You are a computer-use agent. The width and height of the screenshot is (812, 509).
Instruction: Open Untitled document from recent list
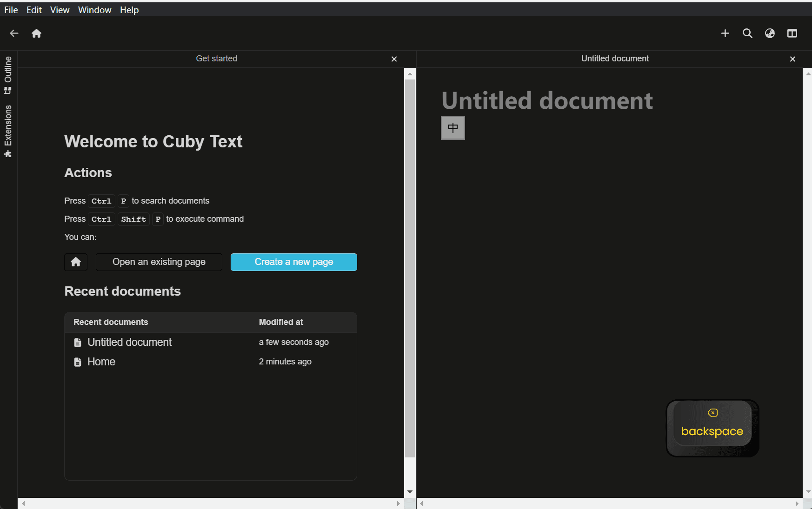point(130,343)
